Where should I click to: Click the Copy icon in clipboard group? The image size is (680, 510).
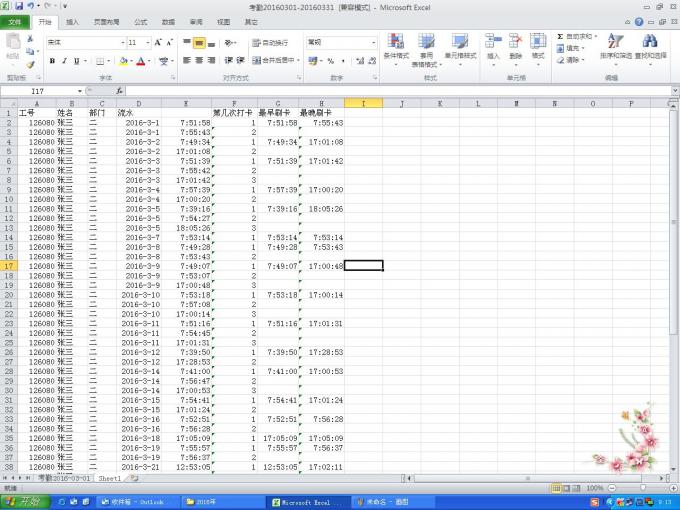pos(30,52)
